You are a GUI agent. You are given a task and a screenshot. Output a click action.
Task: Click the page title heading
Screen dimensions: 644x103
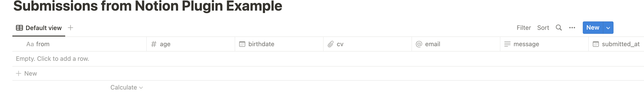pos(147,6)
